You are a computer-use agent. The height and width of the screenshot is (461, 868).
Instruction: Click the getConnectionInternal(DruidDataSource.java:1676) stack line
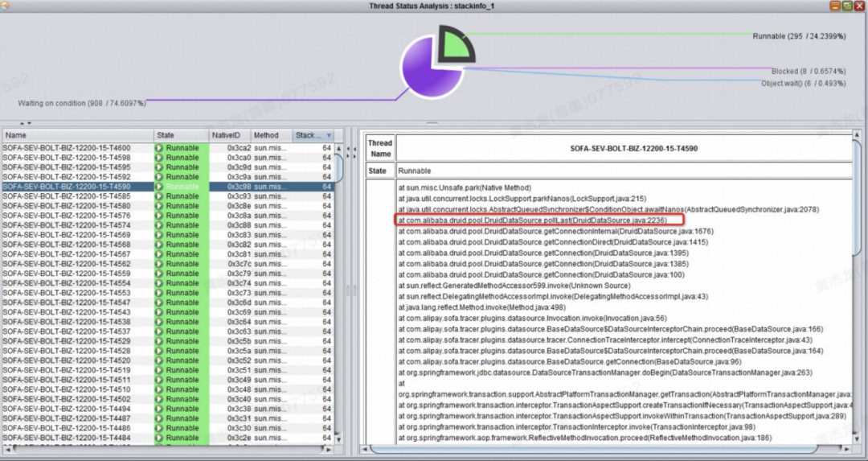[x=556, y=231]
